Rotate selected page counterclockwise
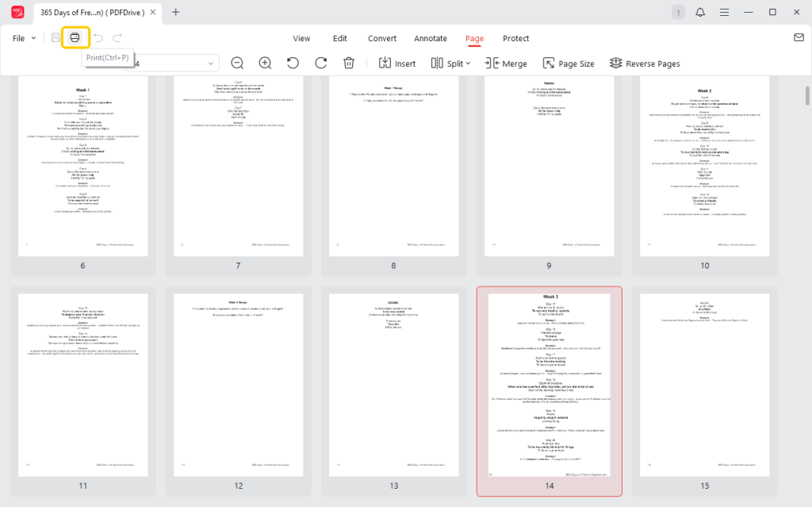Image resolution: width=812 pixels, height=507 pixels. click(x=293, y=63)
